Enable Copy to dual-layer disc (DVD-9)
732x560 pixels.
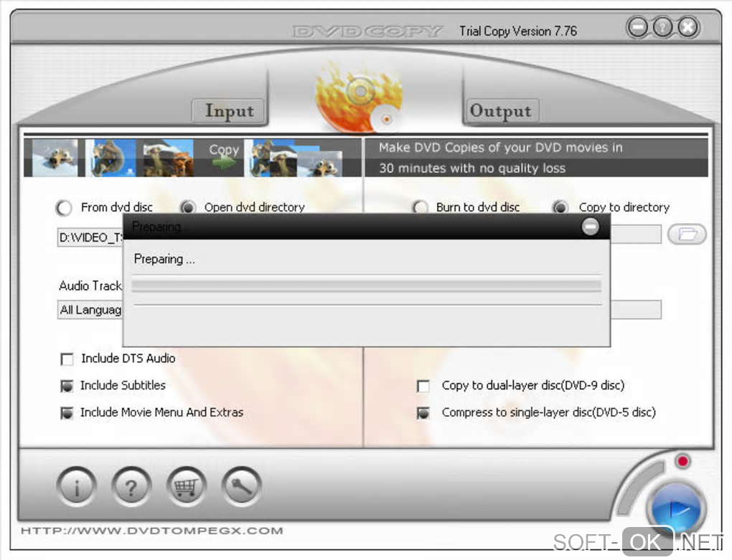tap(423, 386)
